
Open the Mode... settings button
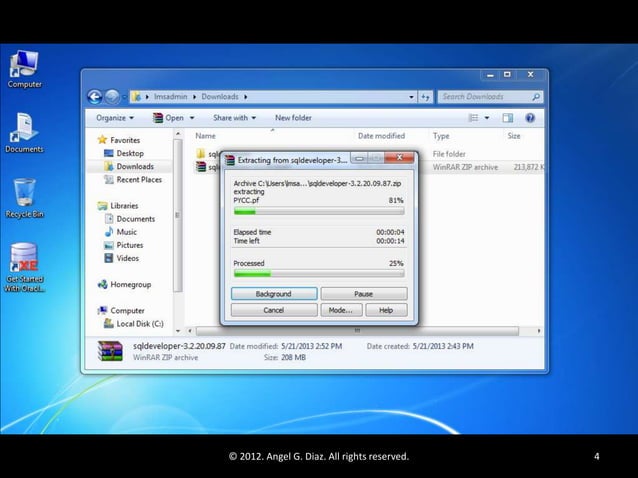tap(341, 310)
